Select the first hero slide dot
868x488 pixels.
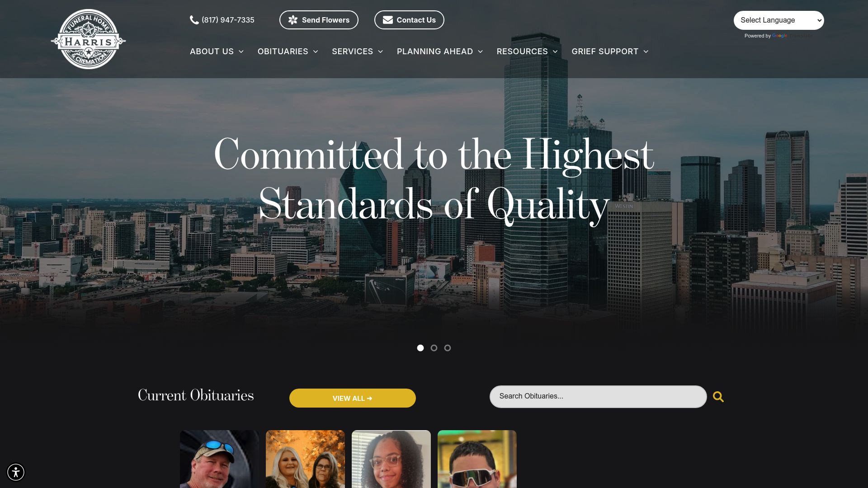(420, 348)
